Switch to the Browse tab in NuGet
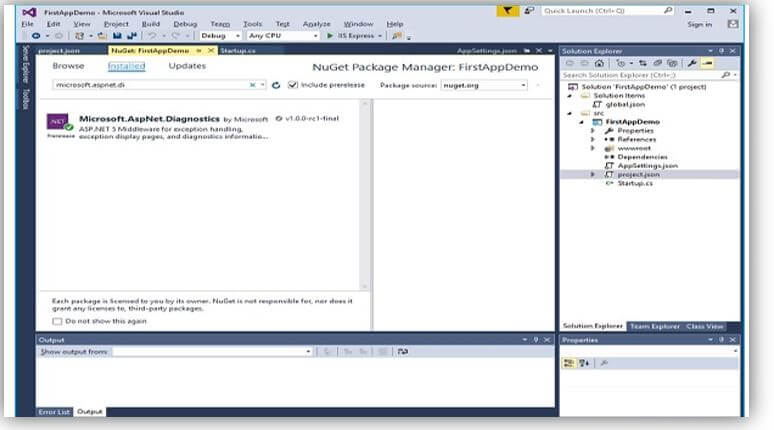774x430 pixels. (68, 66)
